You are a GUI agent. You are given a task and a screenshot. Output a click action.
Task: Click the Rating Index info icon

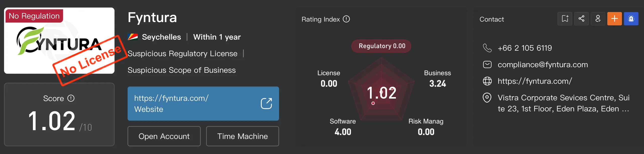point(346,19)
